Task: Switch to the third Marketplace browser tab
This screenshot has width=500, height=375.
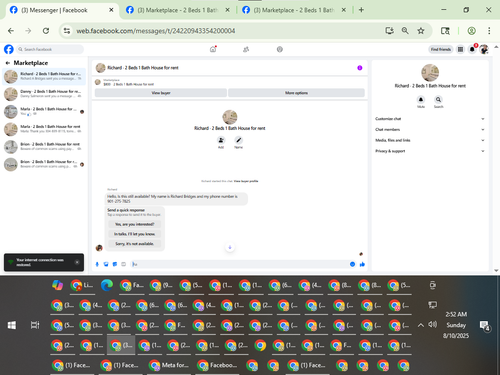Action: [293, 10]
